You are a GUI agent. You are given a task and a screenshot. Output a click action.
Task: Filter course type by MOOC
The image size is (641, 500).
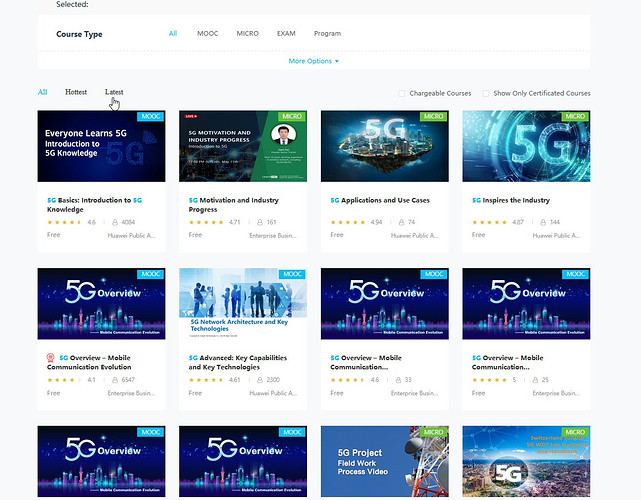[x=208, y=34]
